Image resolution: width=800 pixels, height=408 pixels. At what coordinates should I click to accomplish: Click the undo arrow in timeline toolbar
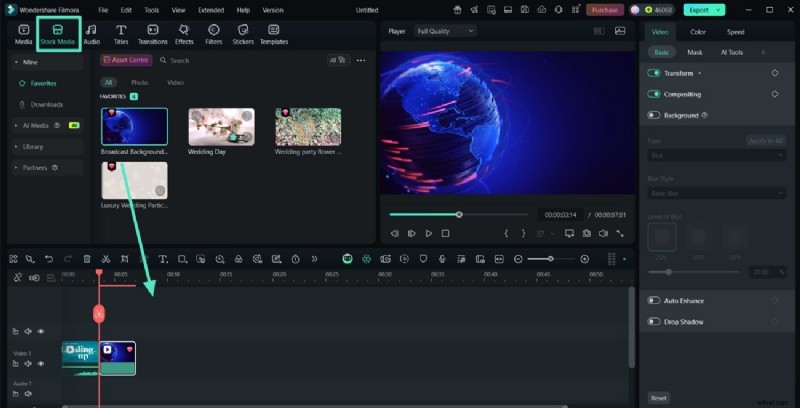pos(49,259)
